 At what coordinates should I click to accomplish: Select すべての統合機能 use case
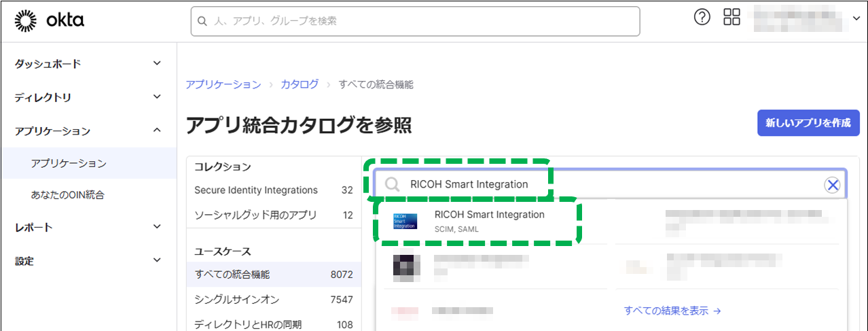coord(274,275)
